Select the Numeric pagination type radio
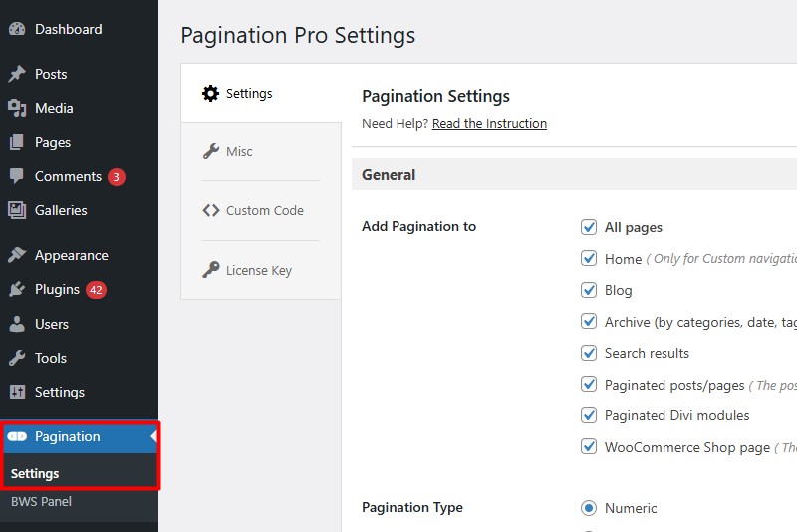This screenshot has width=797, height=532. pos(589,508)
